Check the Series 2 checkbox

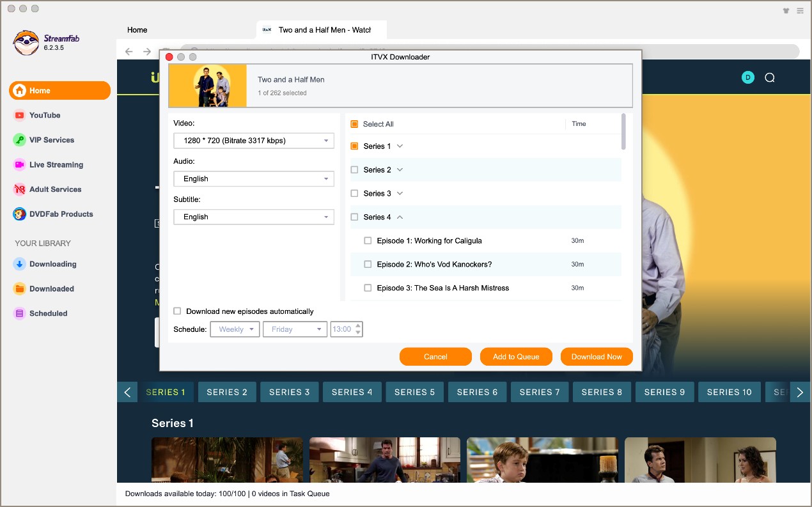(354, 170)
